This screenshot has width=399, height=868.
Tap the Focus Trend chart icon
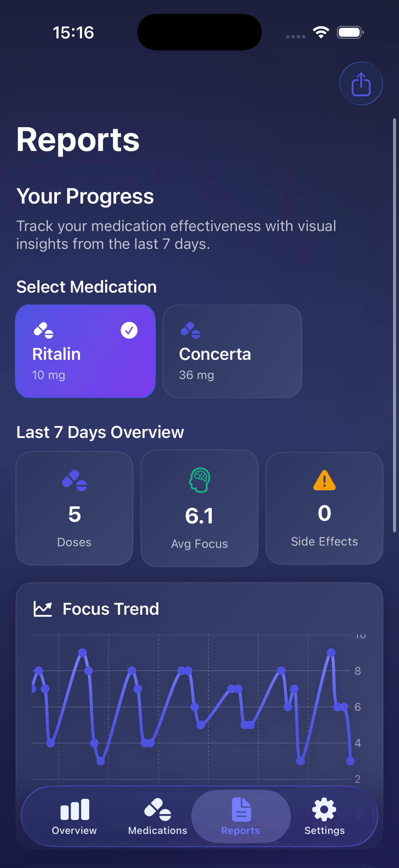tap(43, 609)
